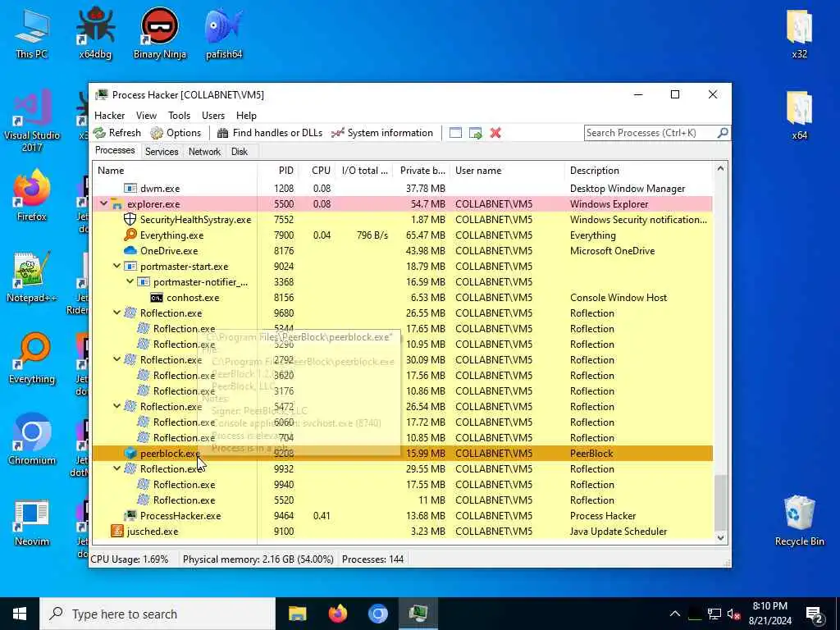Open File Explorer from the taskbar
This screenshot has width=840, height=630.
click(x=297, y=614)
